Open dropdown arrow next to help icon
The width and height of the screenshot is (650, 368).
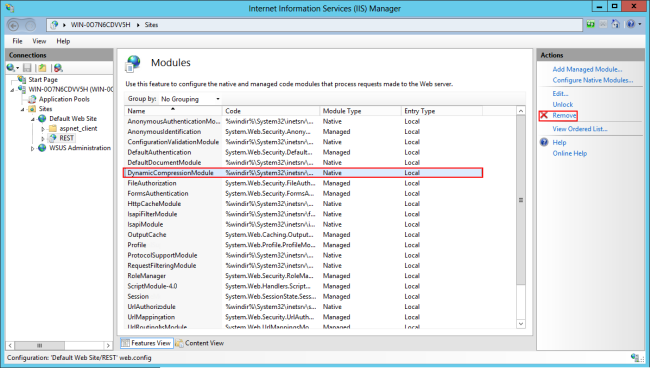640,24
